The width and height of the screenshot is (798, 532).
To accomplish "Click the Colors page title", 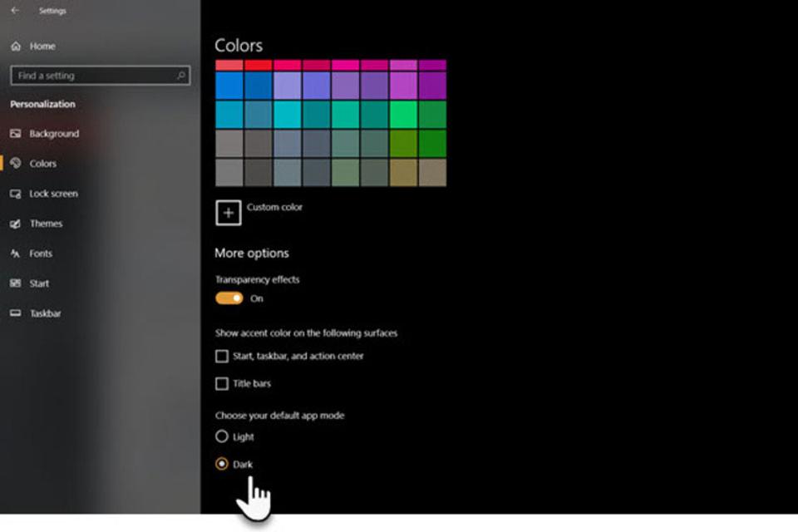I will pyautogui.click(x=239, y=46).
